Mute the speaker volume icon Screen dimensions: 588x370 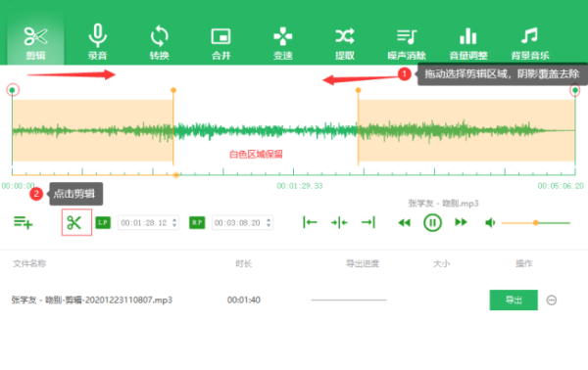[x=490, y=223]
